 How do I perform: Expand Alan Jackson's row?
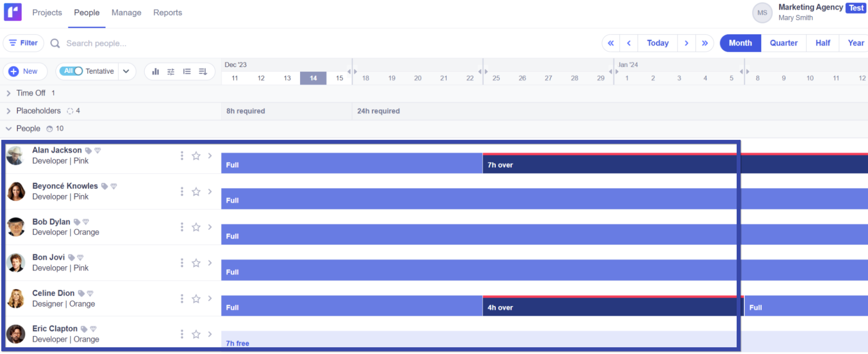[x=210, y=156]
